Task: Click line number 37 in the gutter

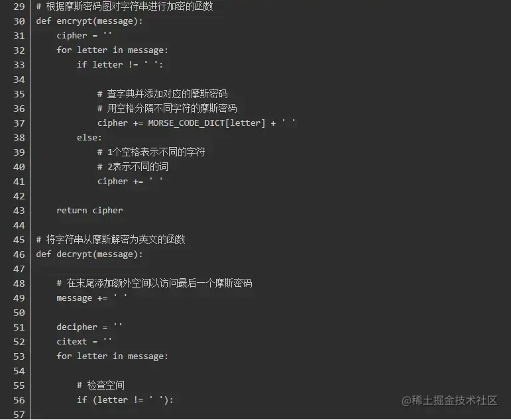Action: coord(19,123)
